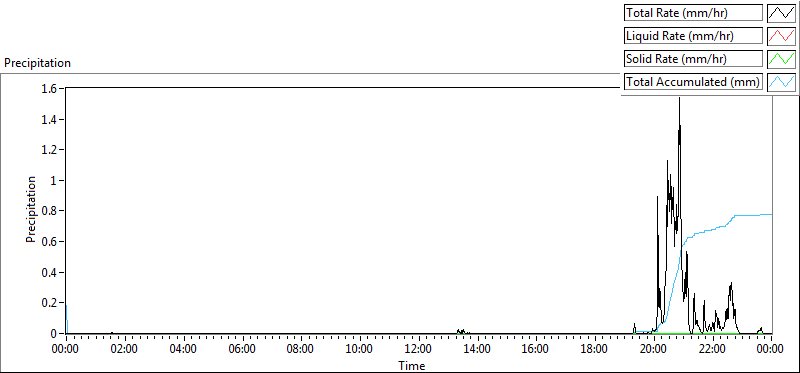Click the Time axis label

click(412, 365)
